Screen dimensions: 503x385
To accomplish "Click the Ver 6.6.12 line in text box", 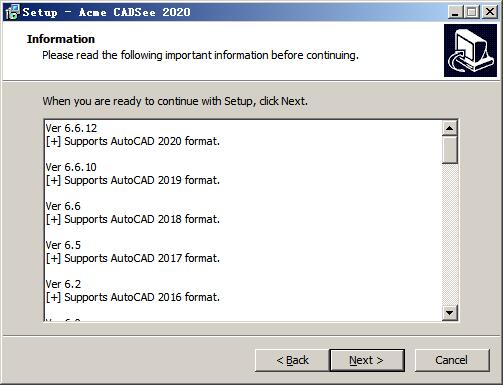I will (71, 128).
